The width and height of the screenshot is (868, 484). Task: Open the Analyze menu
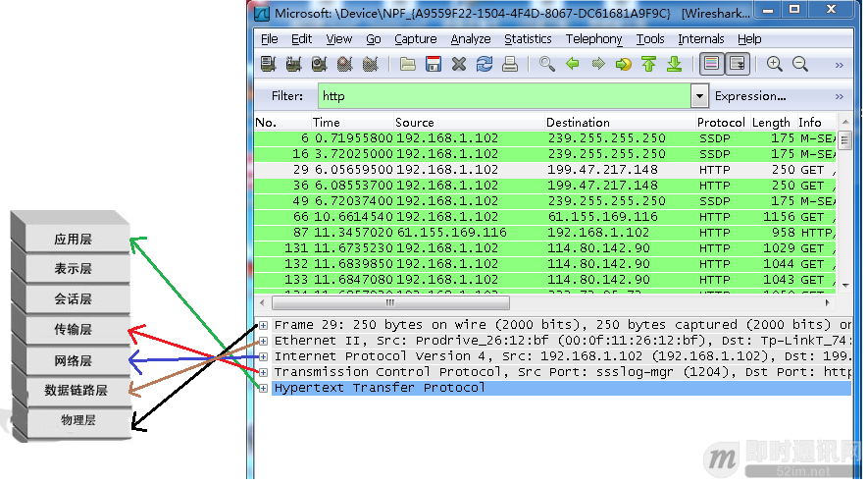[x=471, y=39]
